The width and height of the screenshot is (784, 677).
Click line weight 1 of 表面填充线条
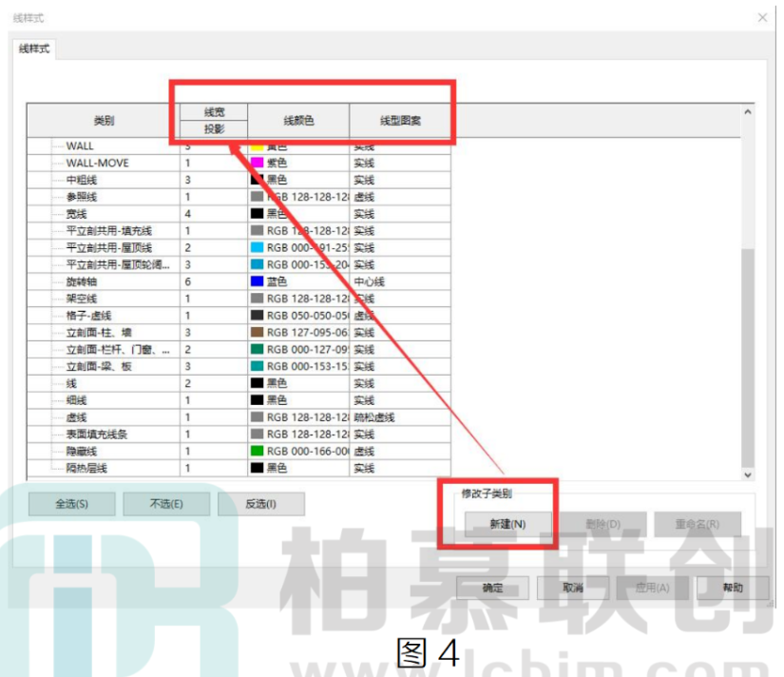(214, 435)
